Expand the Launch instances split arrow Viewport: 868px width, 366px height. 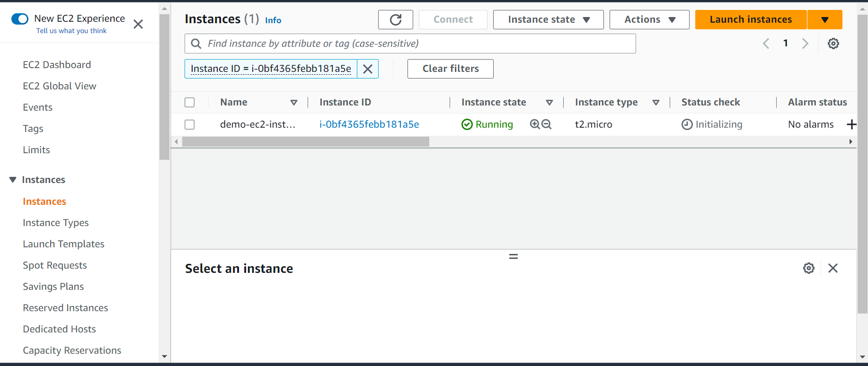click(825, 19)
